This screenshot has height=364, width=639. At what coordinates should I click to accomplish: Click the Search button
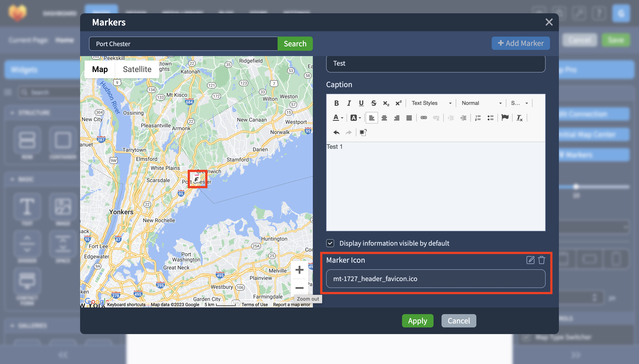coord(295,44)
